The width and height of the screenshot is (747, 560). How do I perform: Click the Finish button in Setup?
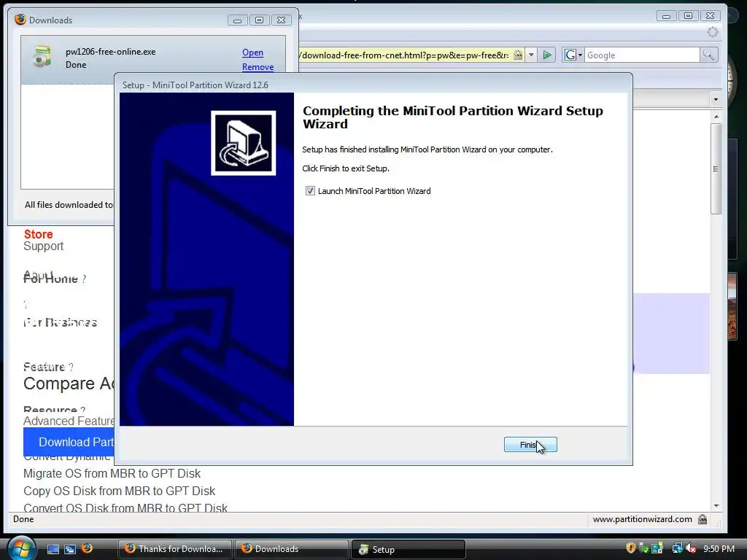click(530, 445)
